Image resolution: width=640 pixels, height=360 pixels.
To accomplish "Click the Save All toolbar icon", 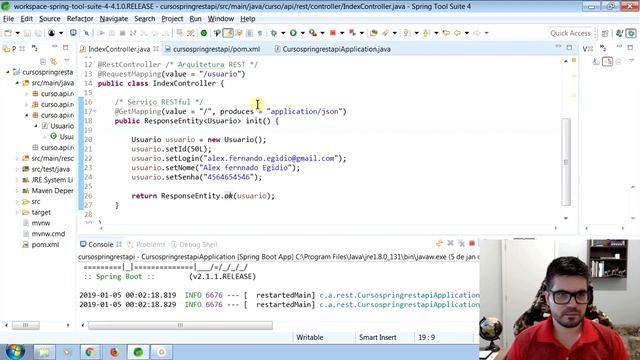I will [x=38, y=33].
